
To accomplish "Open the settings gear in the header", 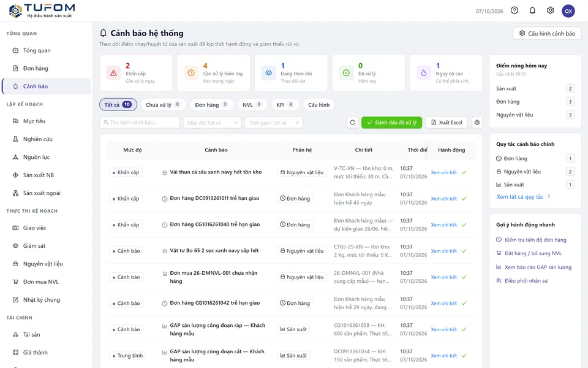I will click(x=550, y=10).
